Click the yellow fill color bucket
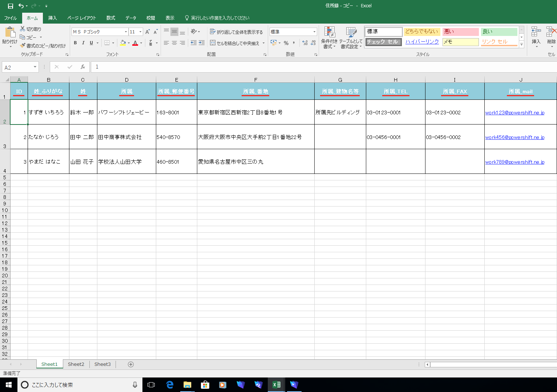This screenshot has width=557, height=392. point(123,43)
